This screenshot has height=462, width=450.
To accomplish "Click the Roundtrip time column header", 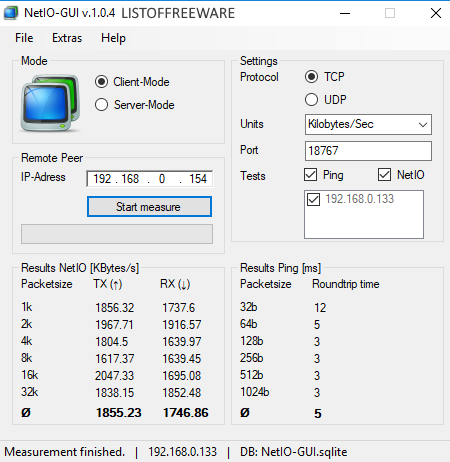I will pos(346,284).
